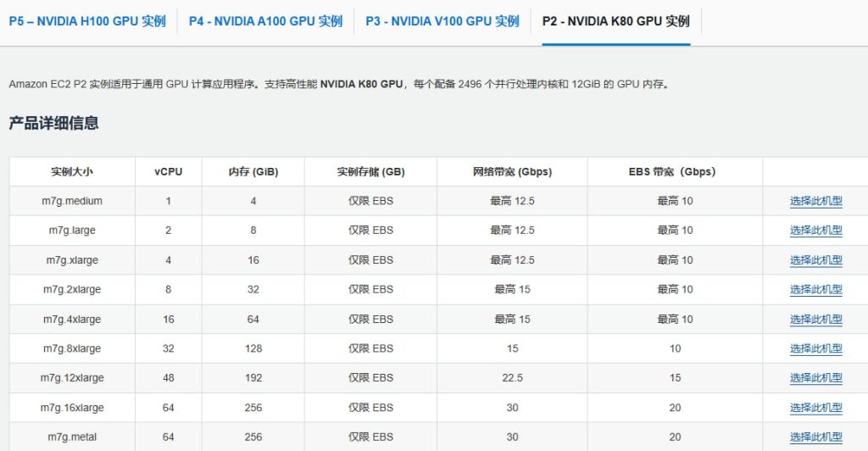
Task: Select network bandwidth 22.5 cell
Action: pos(512,378)
